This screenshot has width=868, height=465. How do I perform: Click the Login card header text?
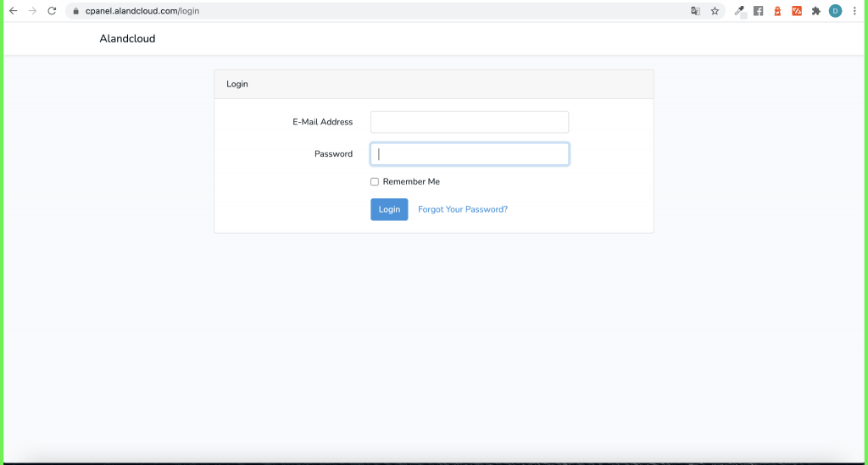coord(237,84)
